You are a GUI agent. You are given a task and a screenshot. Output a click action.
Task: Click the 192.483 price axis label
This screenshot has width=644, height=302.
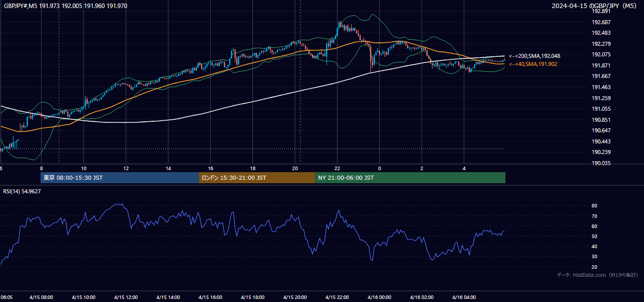tap(602, 33)
